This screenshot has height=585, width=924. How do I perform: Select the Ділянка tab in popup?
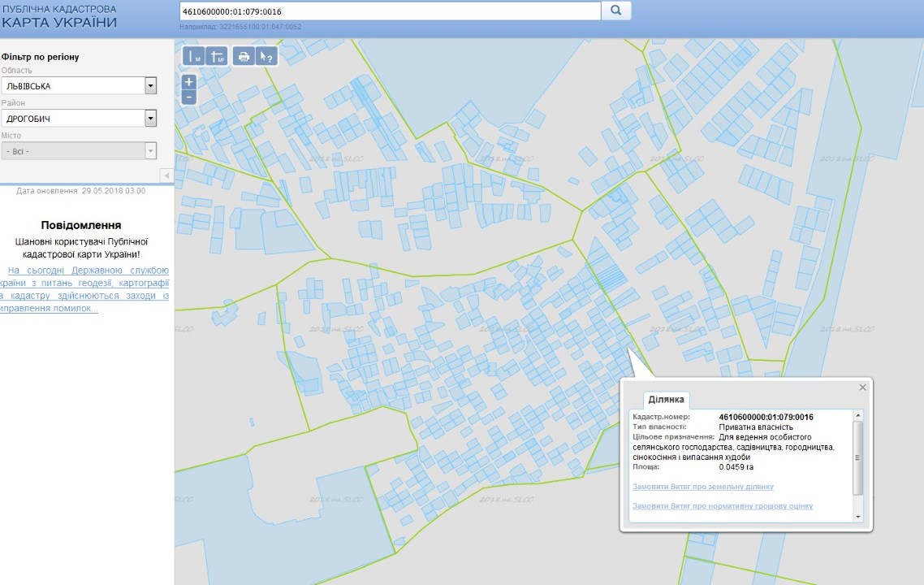pos(667,400)
